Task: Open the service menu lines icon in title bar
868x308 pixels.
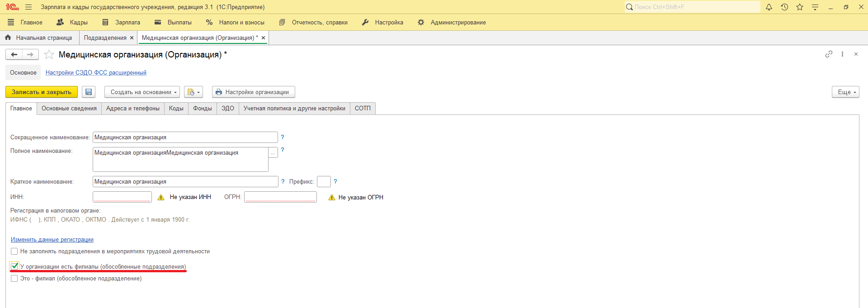Action: click(x=815, y=7)
